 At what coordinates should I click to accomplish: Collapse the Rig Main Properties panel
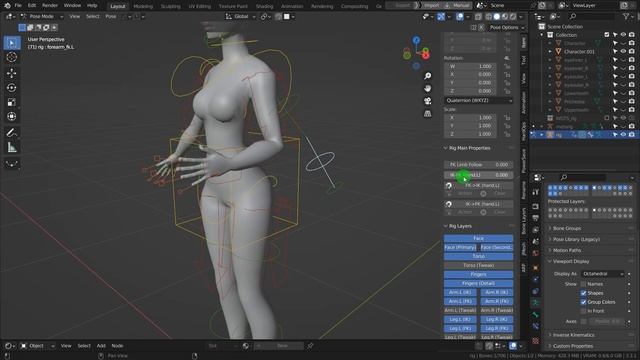(x=469, y=148)
